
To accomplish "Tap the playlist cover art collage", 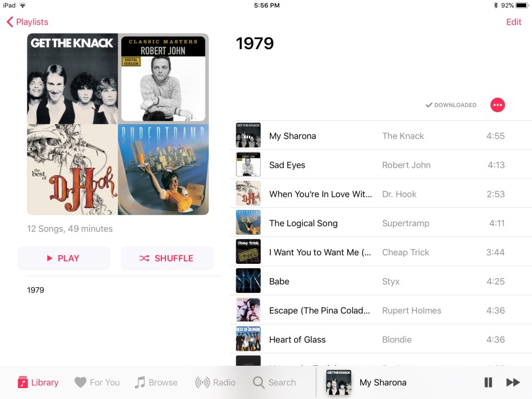I will point(118,124).
